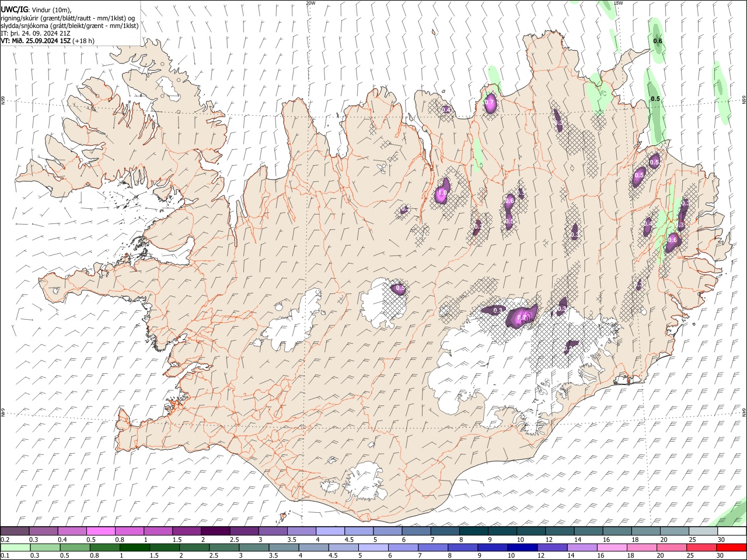Click the '18' label under upper legend row
Viewport: 747px width, 560px height.
pos(634,540)
